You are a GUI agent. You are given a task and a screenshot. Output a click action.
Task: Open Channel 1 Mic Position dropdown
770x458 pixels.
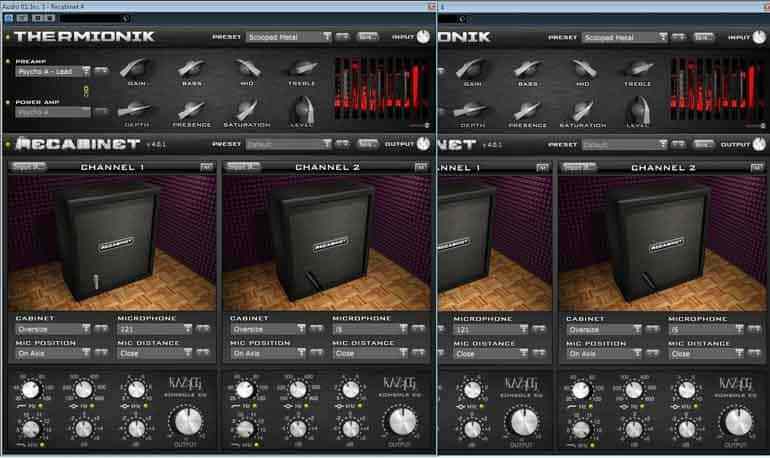(x=53, y=353)
